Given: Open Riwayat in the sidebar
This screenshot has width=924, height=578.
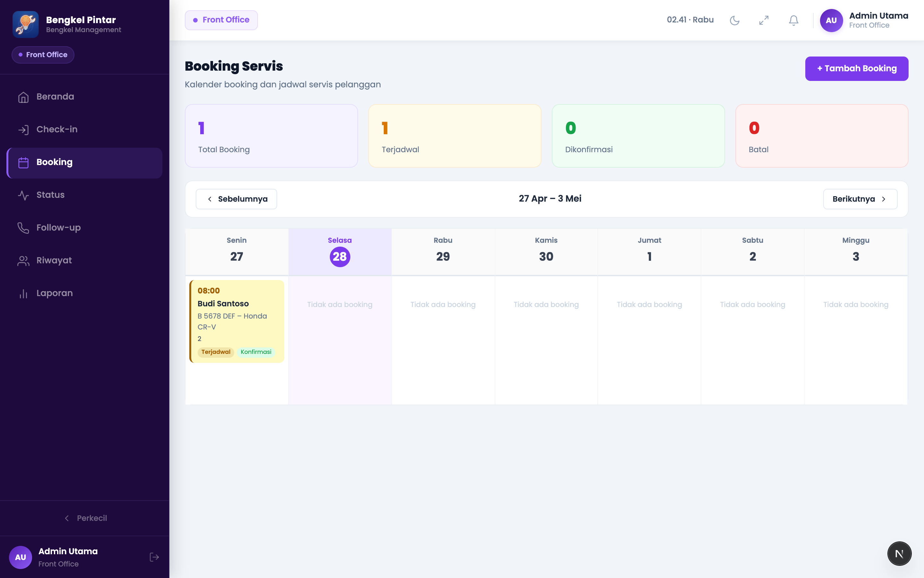Looking at the screenshot, I should pyautogui.click(x=84, y=261).
